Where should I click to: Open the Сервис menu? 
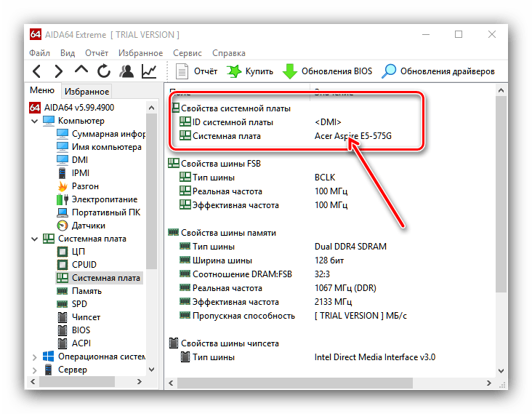pyautogui.click(x=188, y=53)
